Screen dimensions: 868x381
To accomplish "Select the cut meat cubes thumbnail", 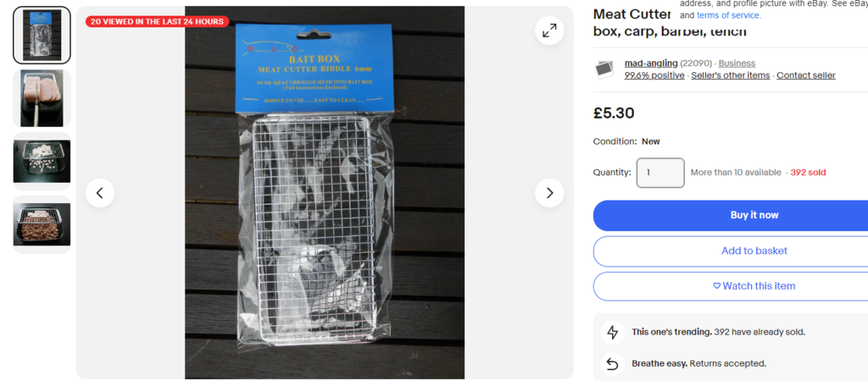I will pyautogui.click(x=42, y=162).
